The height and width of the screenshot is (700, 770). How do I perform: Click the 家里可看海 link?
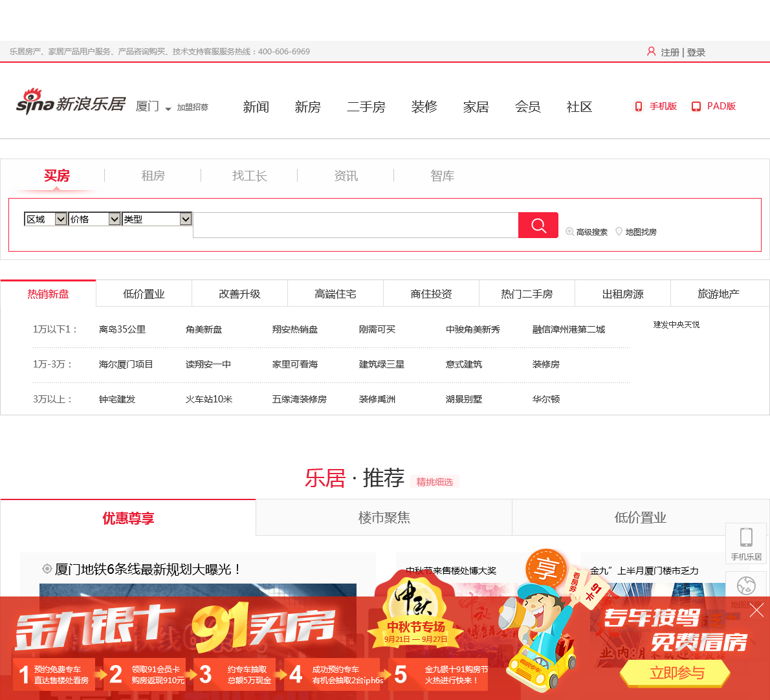coord(294,364)
